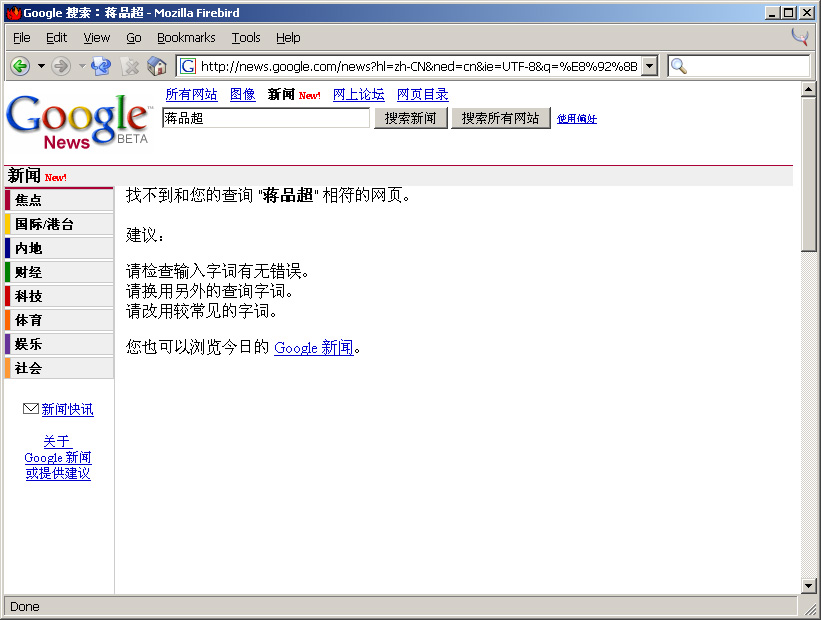This screenshot has height=620, width=821.
Task: Go to the Home page icon
Action: 157,66
